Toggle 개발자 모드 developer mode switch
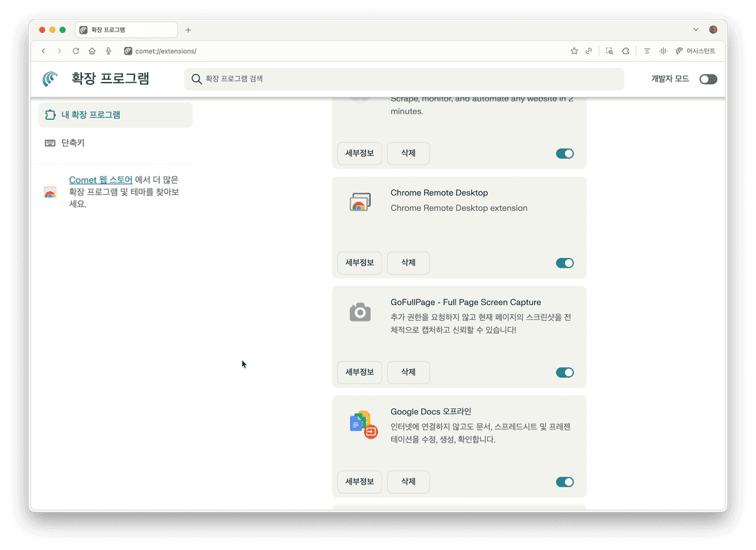This screenshot has height=550, width=756. point(708,79)
